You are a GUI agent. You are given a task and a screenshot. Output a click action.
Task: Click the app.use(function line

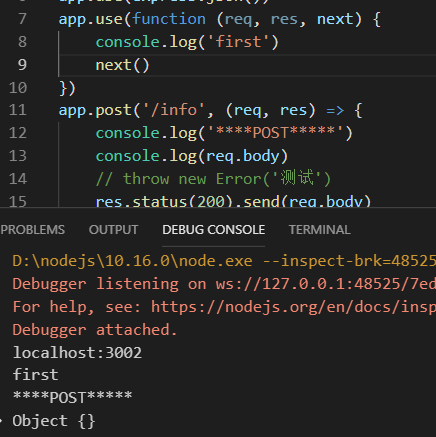220,19
